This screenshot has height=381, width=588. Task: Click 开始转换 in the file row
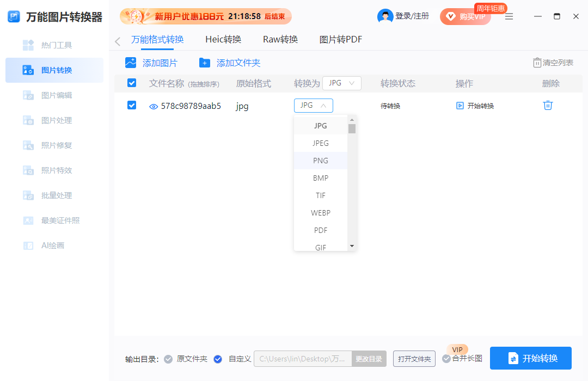click(x=480, y=106)
